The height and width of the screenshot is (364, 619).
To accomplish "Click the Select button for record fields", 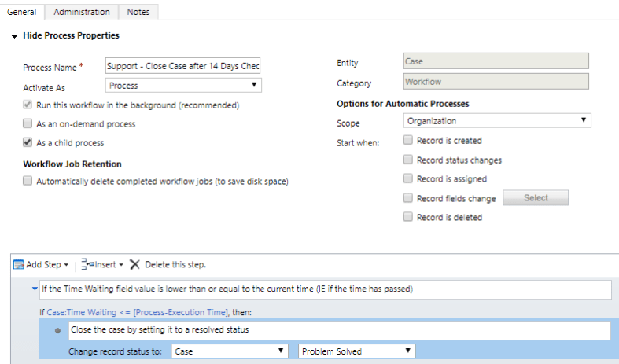I will (x=536, y=198).
